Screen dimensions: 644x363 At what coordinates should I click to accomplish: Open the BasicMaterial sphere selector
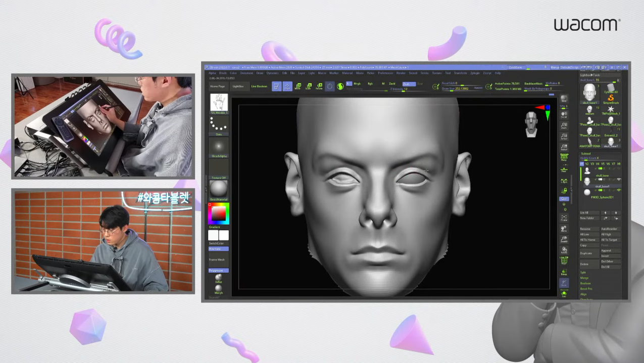click(x=219, y=191)
